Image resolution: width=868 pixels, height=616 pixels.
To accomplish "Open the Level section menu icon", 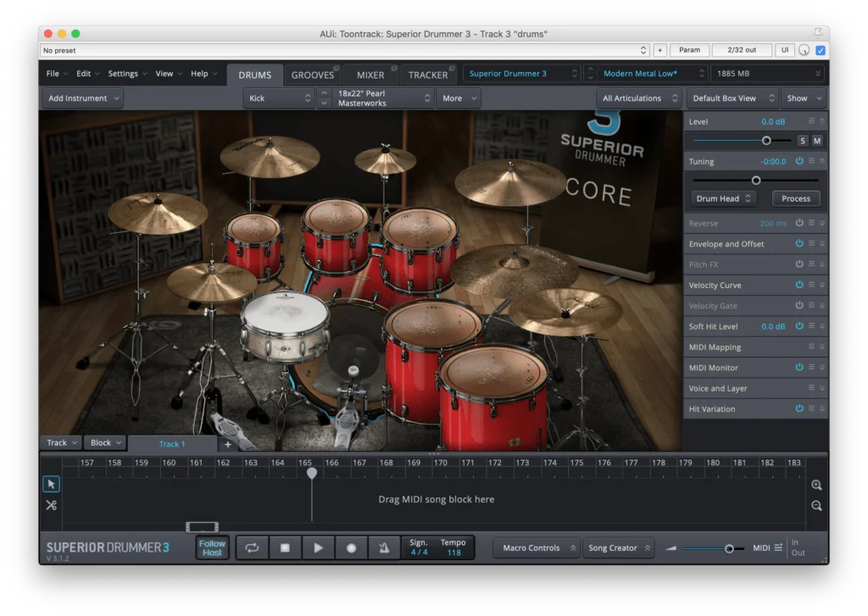I will click(x=811, y=120).
